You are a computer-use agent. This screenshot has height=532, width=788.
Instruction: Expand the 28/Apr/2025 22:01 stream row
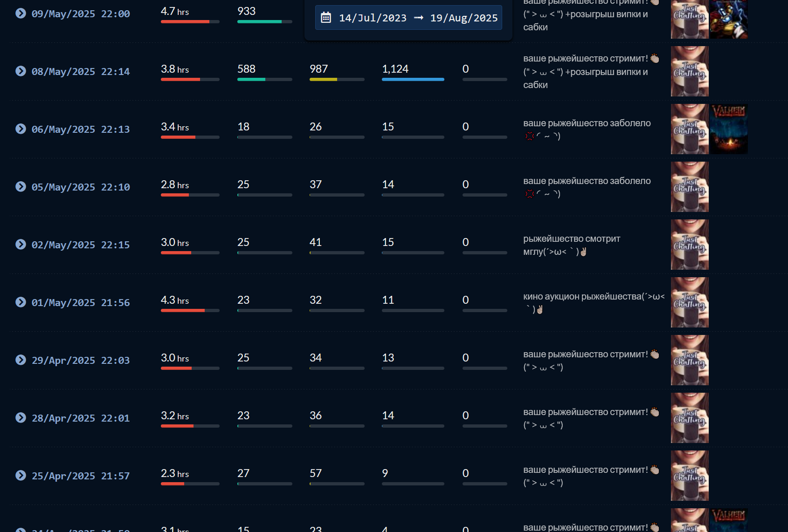pos(21,417)
